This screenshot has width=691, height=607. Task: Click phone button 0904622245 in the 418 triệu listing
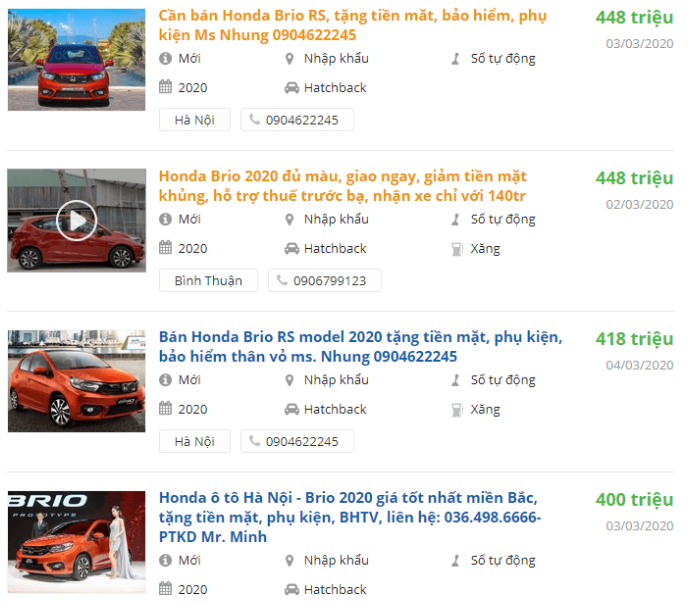point(297,441)
